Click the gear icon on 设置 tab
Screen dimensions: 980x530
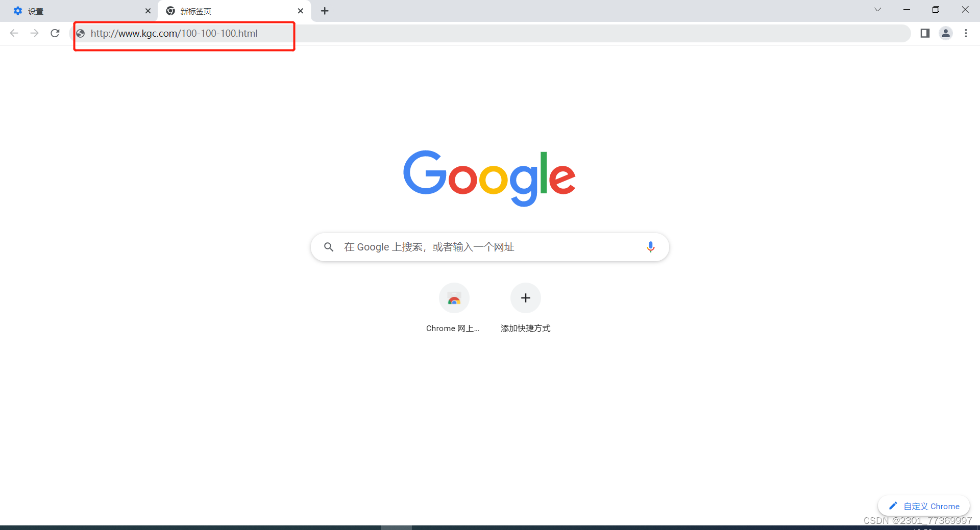point(18,11)
